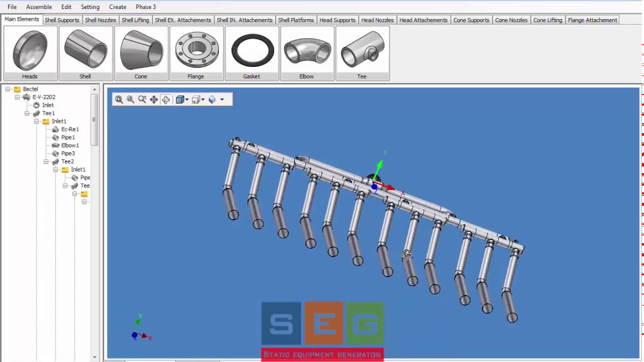This screenshot has height=362, width=644.
Task: Switch to the Shell Lifting tab
Action: 135,20
